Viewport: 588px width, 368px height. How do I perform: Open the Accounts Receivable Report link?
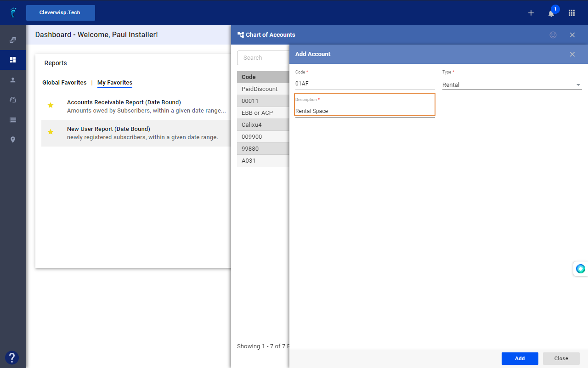coord(124,102)
